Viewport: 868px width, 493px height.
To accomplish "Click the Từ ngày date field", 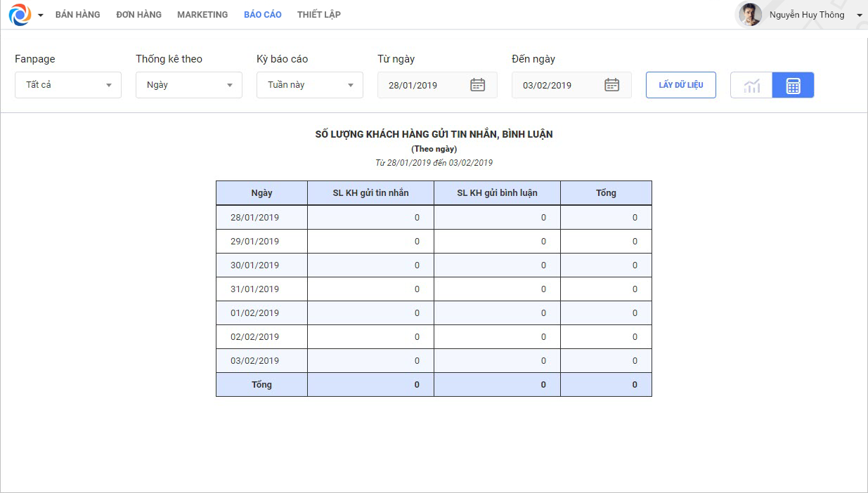I will tap(422, 85).
